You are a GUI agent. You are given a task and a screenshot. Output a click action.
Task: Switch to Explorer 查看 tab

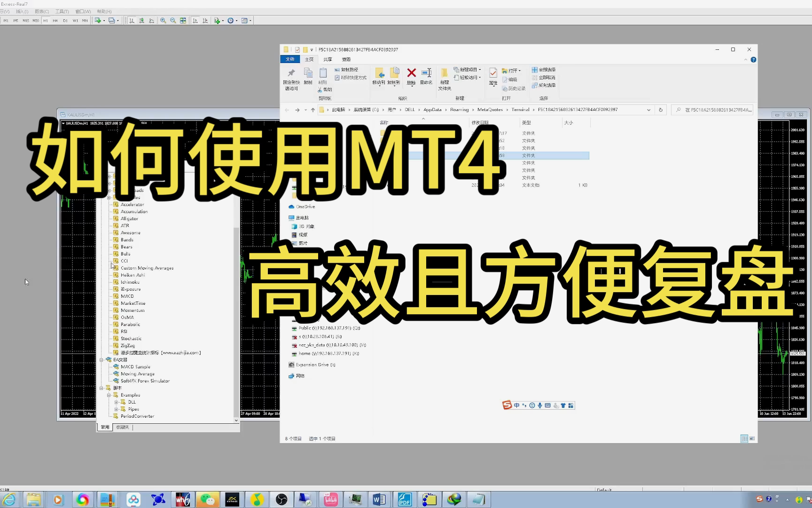point(346,59)
